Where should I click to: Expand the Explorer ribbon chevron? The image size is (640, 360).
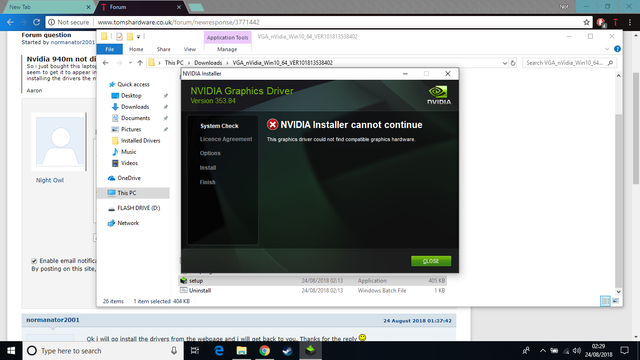click(607, 49)
